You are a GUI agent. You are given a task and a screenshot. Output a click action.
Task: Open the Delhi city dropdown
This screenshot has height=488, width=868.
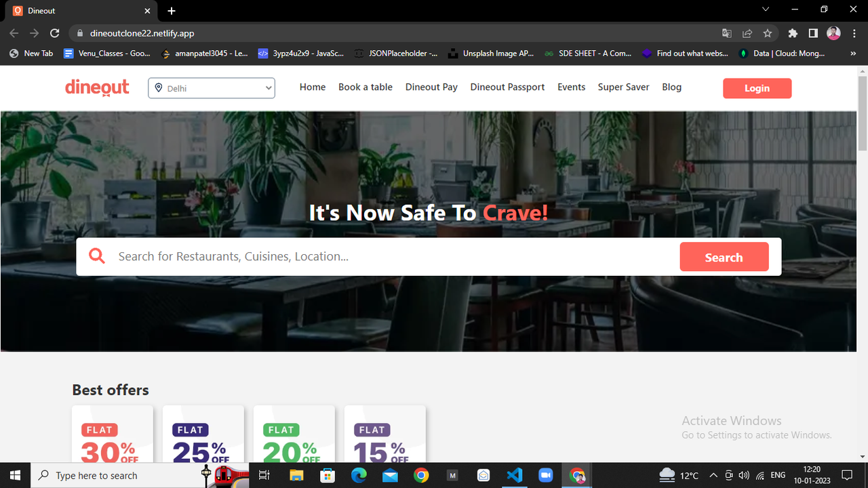212,88
